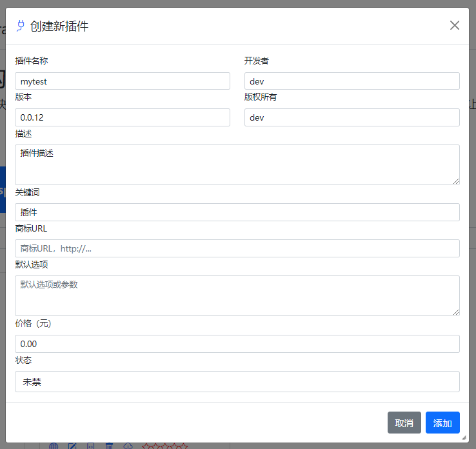Image resolution: width=476 pixels, height=449 pixels.
Task: Click the 默认选项 label
Action: coord(32,264)
